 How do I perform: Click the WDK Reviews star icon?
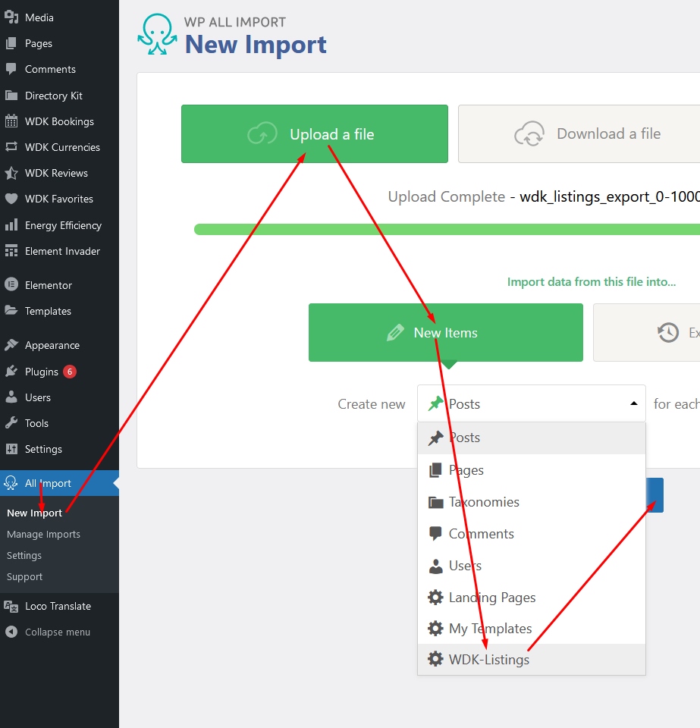(x=11, y=173)
